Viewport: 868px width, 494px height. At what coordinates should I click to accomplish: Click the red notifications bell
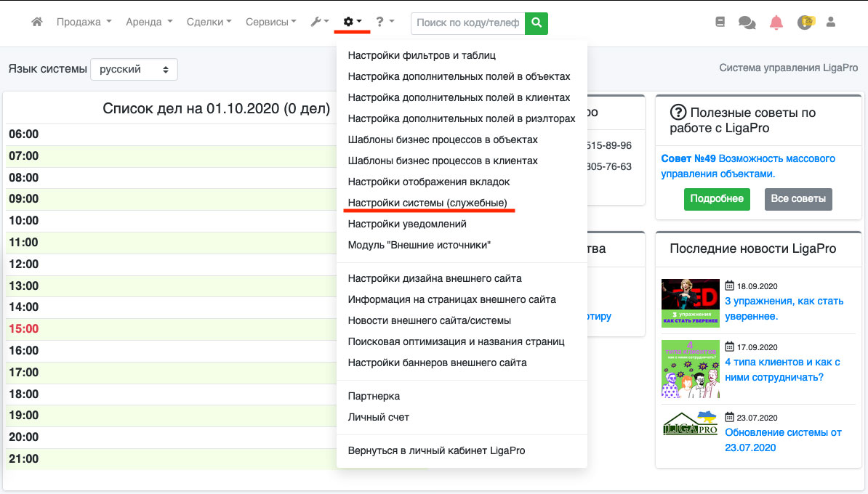(x=776, y=23)
